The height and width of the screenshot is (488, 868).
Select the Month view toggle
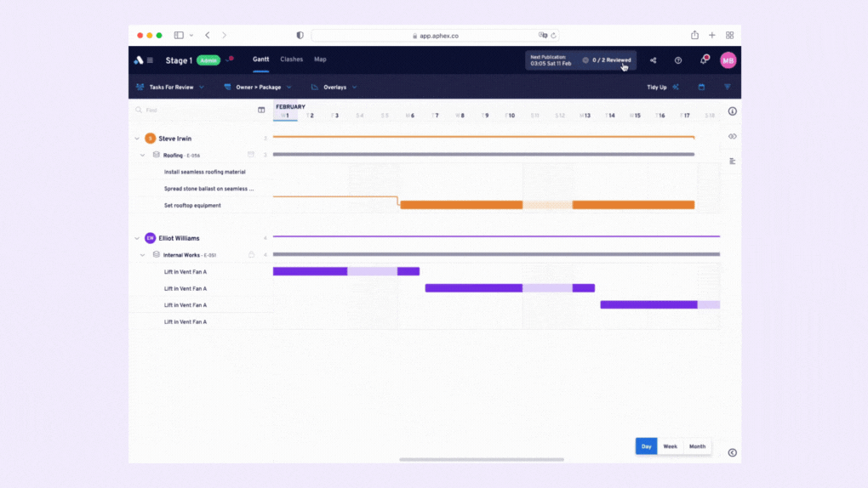click(697, 446)
